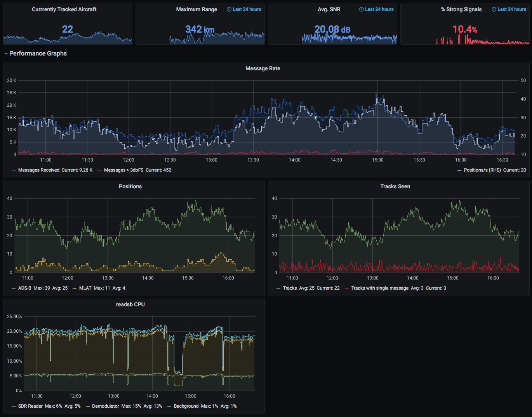Click the clock icon on Strong Signals panel
Screen dimensions: 532x417
coord(494,9)
